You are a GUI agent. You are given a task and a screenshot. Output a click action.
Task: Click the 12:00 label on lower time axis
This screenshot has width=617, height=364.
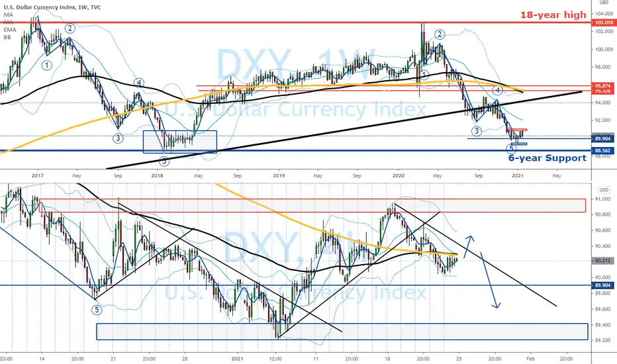tap(275, 359)
